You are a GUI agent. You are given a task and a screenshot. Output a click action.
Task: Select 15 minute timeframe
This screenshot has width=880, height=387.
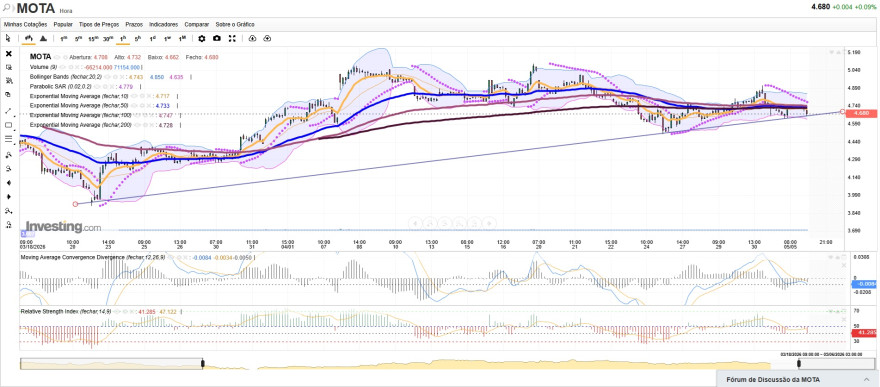[93, 38]
